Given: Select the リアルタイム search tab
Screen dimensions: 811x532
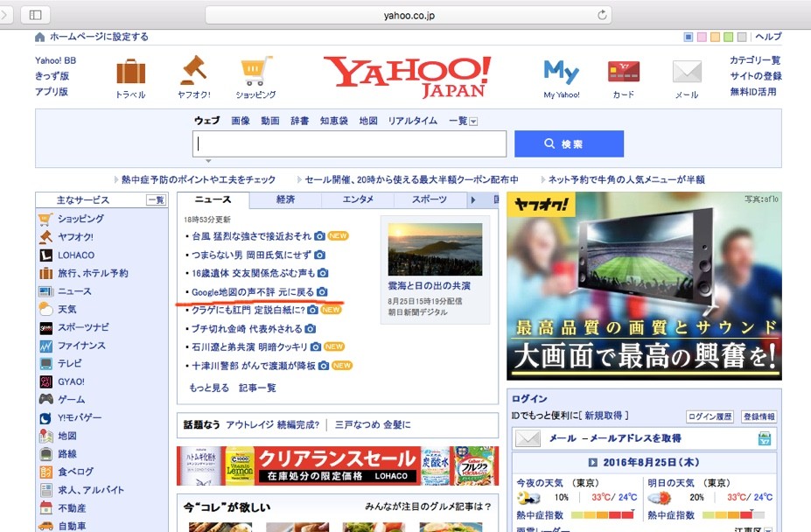Looking at the screenshot, I should pos(412,121).
